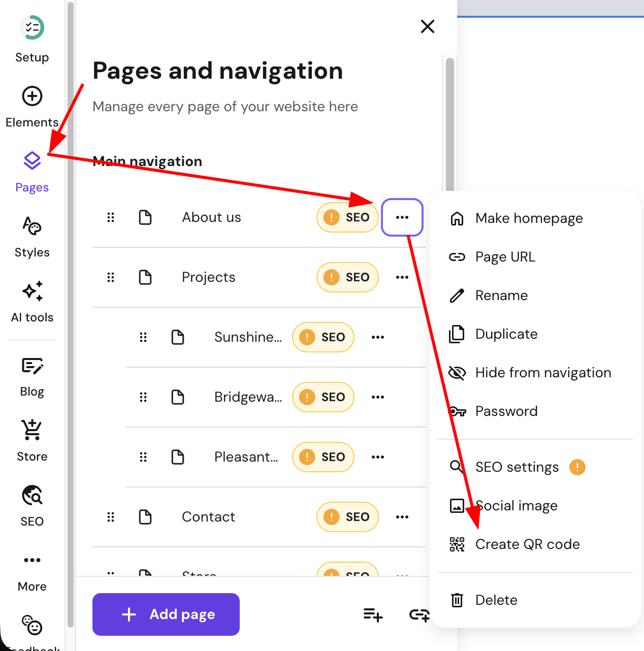Image resolution: width=644 pixels, height=651 pixels.
Task: Open the Pages panel icon
Action: [32, 160]
